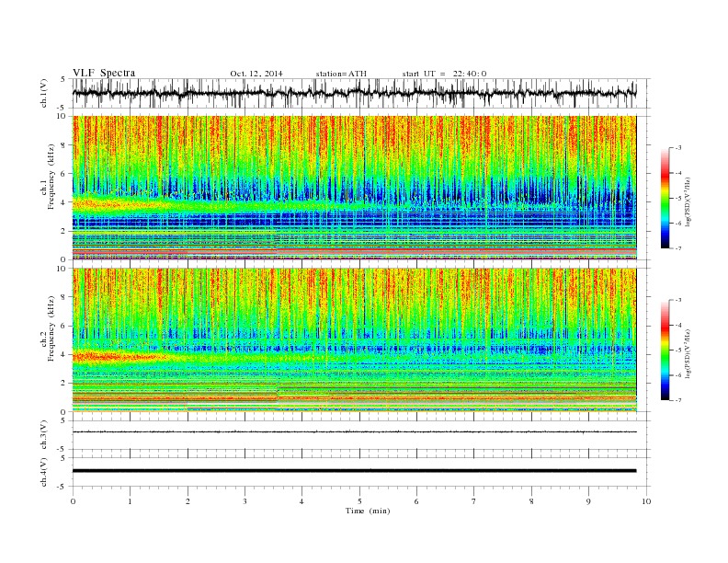This screenshot has width=728, height=563.
Task: Click the ch.1 spectrogram panel
Action: coord(354,188)
